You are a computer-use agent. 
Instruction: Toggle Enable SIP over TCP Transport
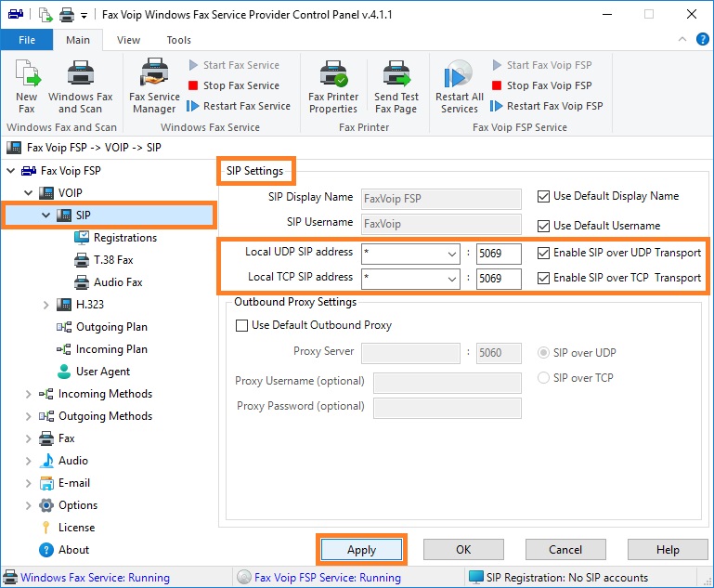pyautogui.click(x=543, y=278)
